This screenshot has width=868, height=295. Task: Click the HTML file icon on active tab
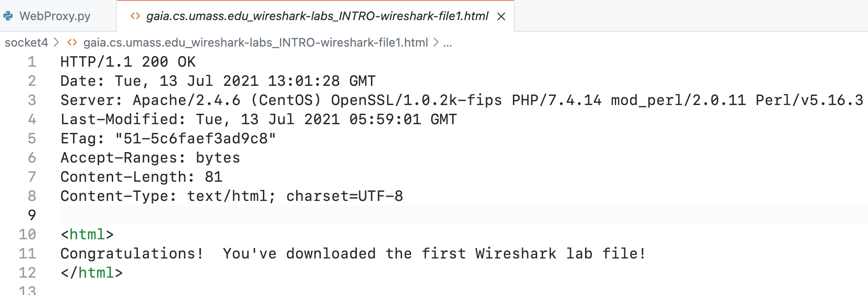[135, 16]
